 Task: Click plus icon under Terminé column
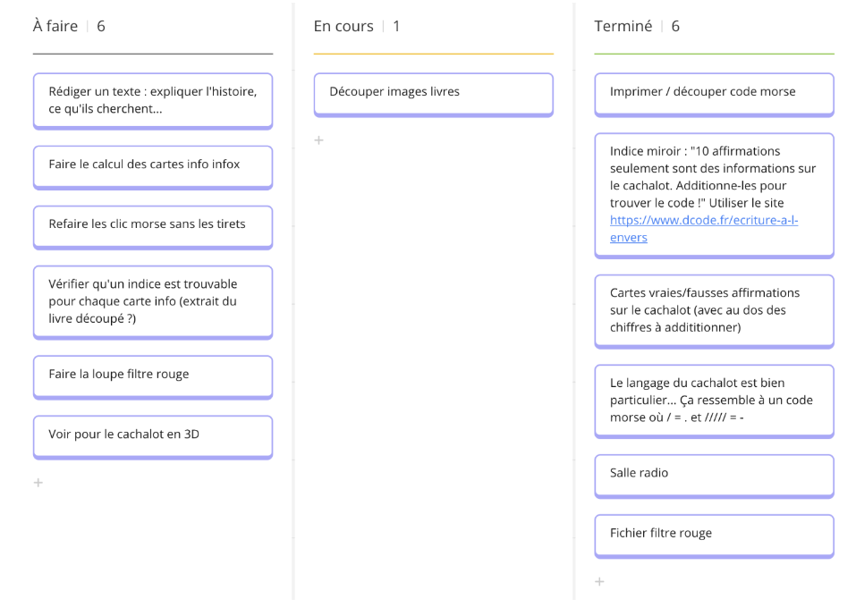coord(599,582)
